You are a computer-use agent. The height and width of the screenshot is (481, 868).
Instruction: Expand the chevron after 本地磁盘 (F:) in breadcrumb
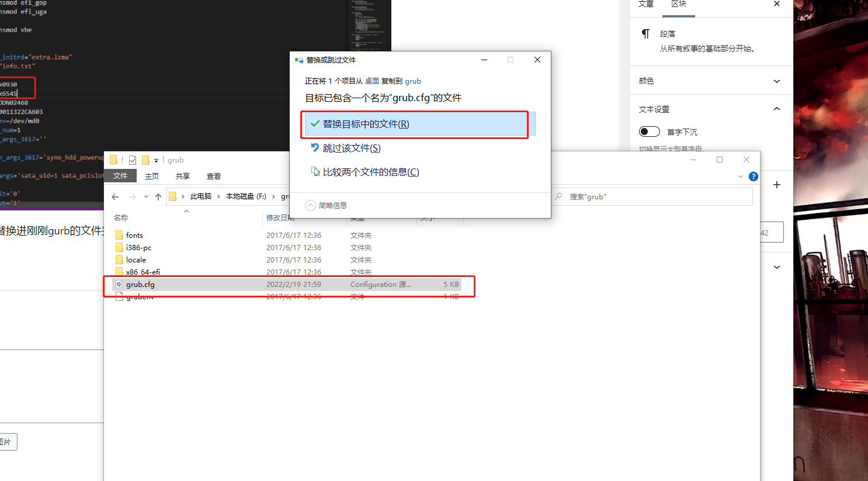(273, 196)
